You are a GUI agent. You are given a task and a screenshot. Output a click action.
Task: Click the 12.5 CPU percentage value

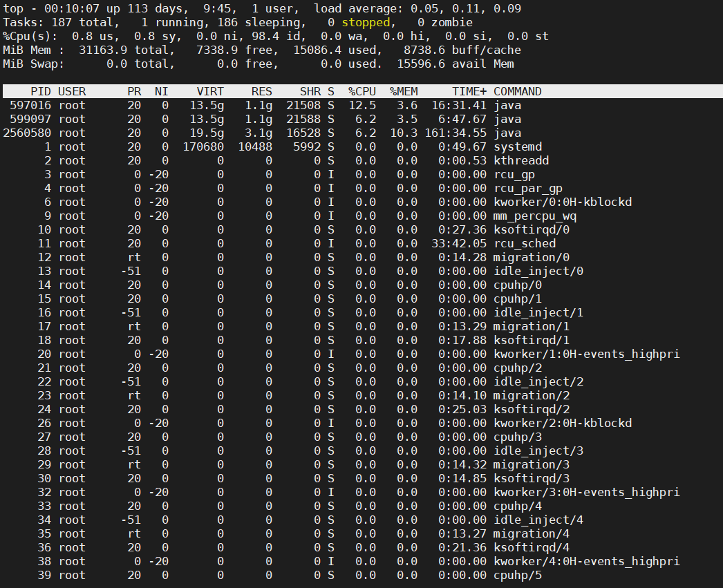pos(362,106)
